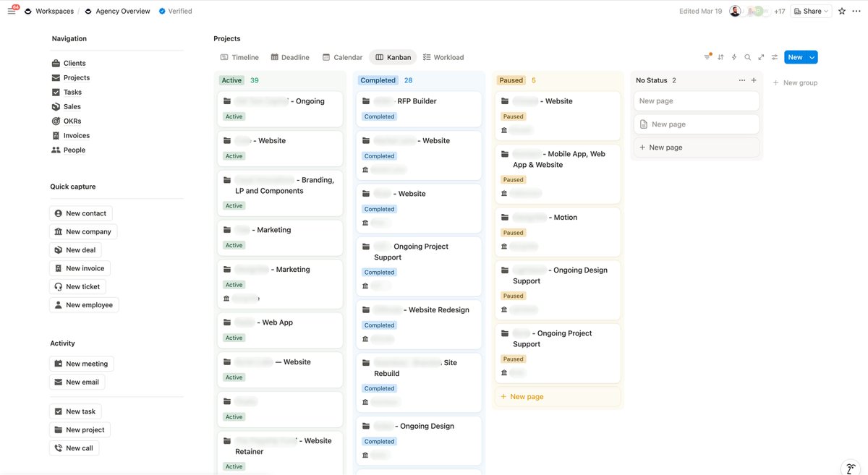Open Clients in Navigation
868x475 pixels.
pyautogui.click(x=69, y=64)
